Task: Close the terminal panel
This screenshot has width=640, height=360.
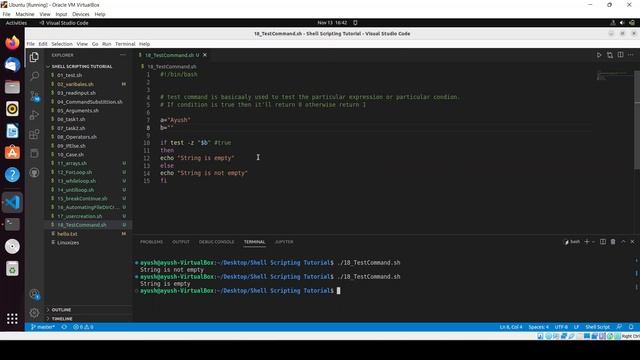Action: click(x=632, y=242)
